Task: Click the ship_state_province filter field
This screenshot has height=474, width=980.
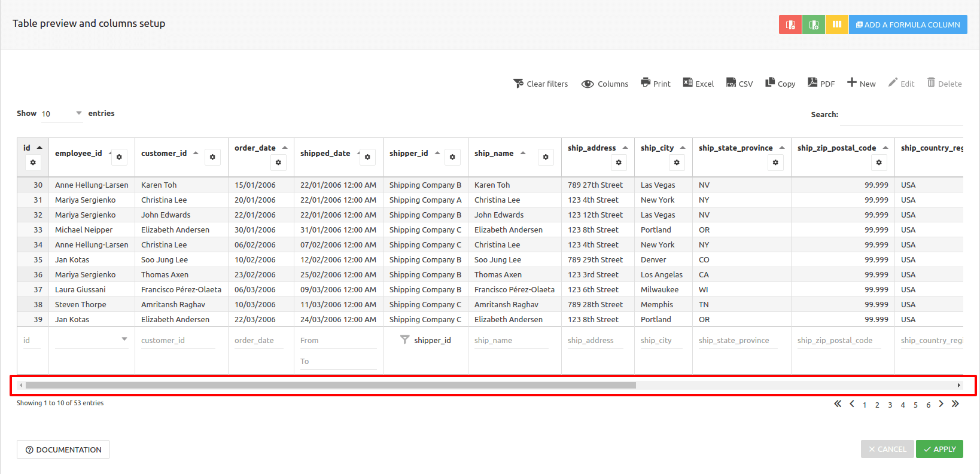Action: click(738, 341)
